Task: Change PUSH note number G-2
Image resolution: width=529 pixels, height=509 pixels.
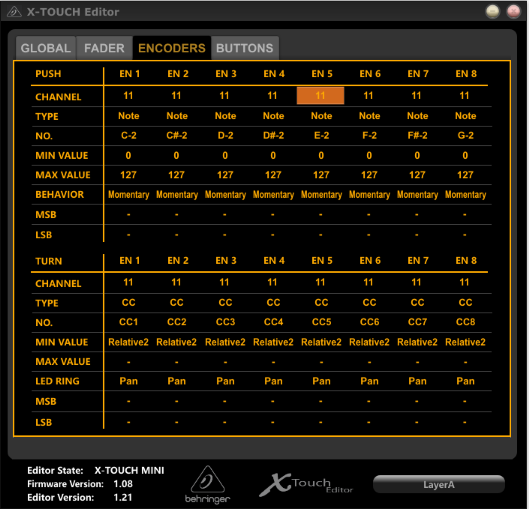Action: pyautogui.click(x=466, y=136)
